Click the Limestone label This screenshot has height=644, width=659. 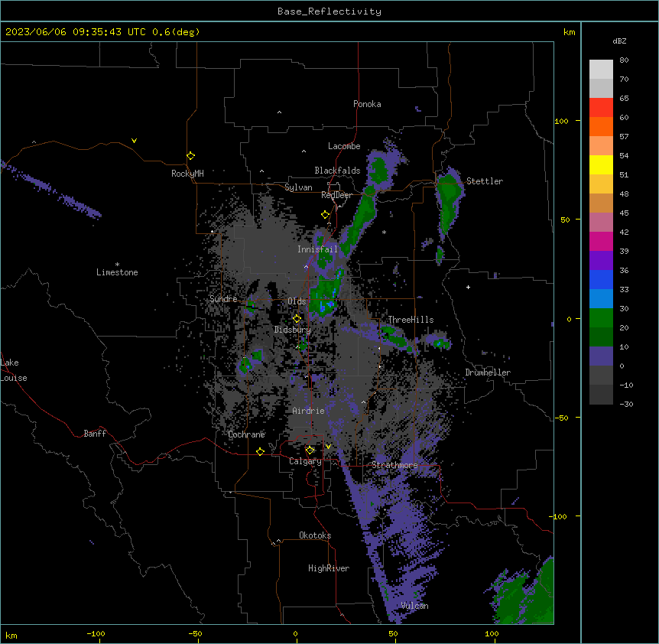(x=117, y=272)
